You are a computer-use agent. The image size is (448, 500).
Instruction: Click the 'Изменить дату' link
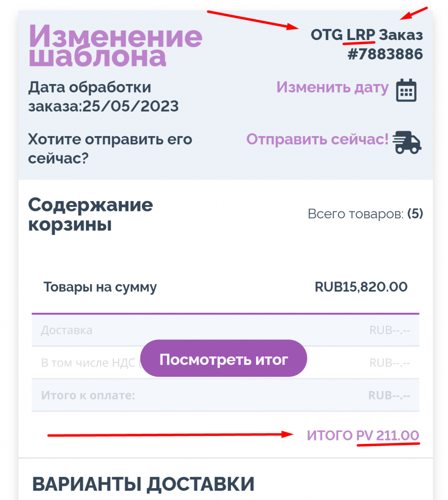tap(332, 87)
